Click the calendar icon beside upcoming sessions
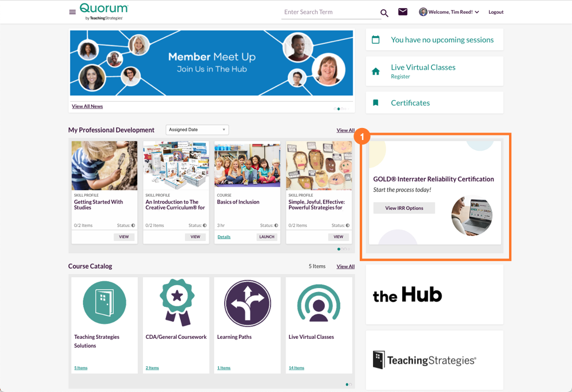This screenshot has width=572, height=392. coord(375,39)
